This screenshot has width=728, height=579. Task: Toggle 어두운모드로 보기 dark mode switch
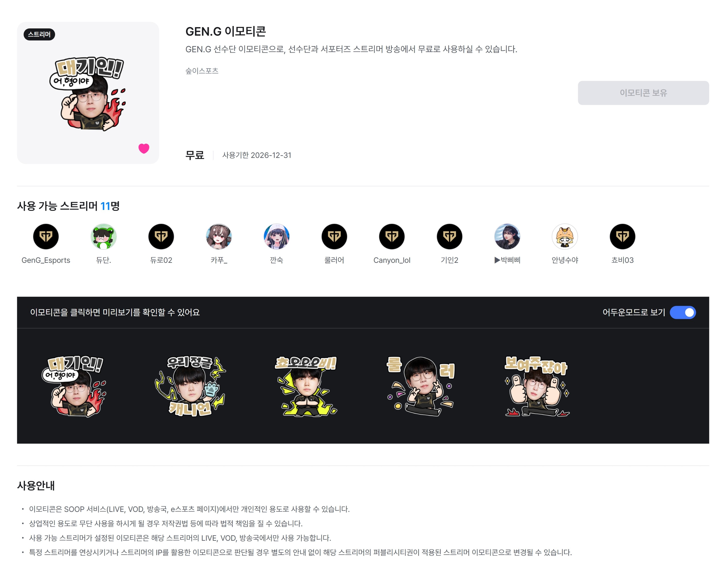(x=683, y=312)
